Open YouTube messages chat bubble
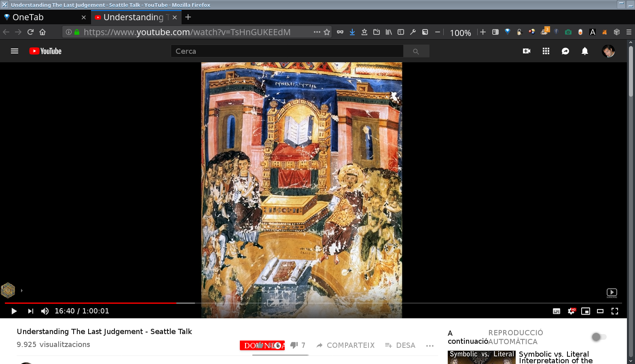The height and width of the screenshot is (364, 635). [x=565, y=51]
